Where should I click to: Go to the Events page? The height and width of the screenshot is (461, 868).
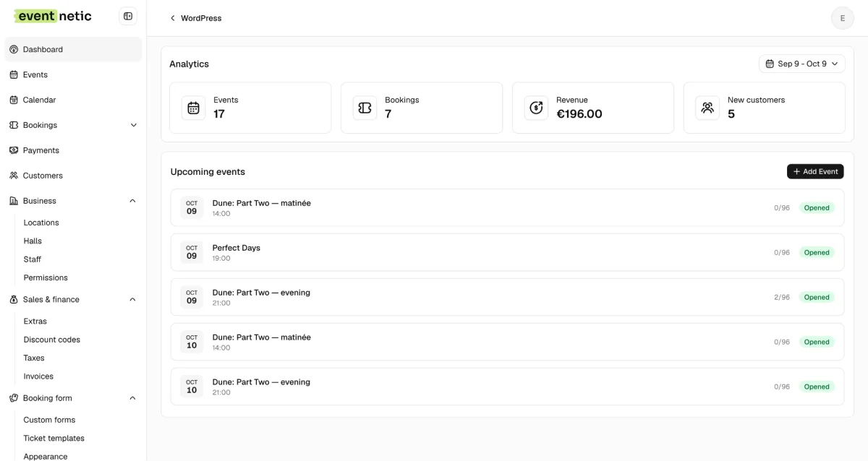73,74
